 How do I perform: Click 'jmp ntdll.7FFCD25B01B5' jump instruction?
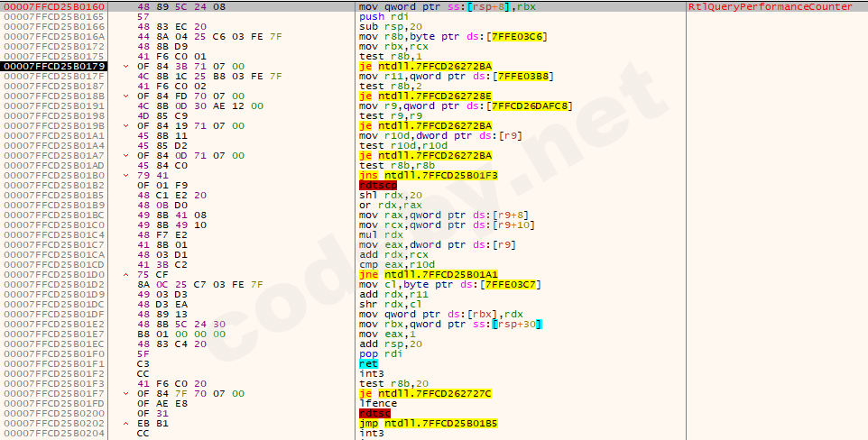429,425
